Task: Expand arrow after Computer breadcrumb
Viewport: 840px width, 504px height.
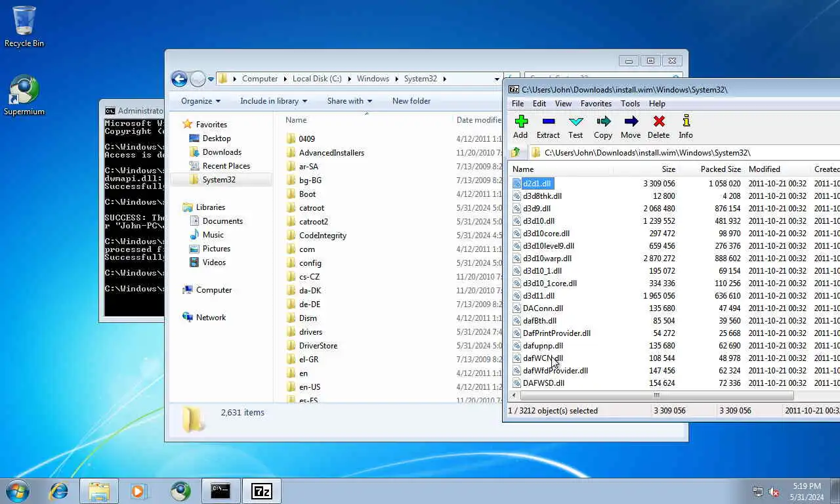Action: pyautogui.click(x=285, y=79)
